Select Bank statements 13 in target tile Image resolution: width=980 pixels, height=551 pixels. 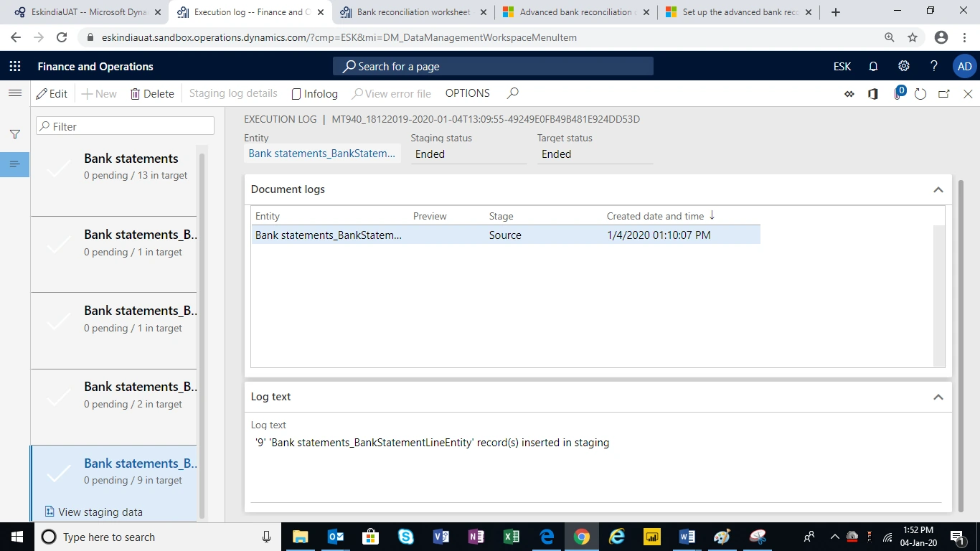point(113,178)
